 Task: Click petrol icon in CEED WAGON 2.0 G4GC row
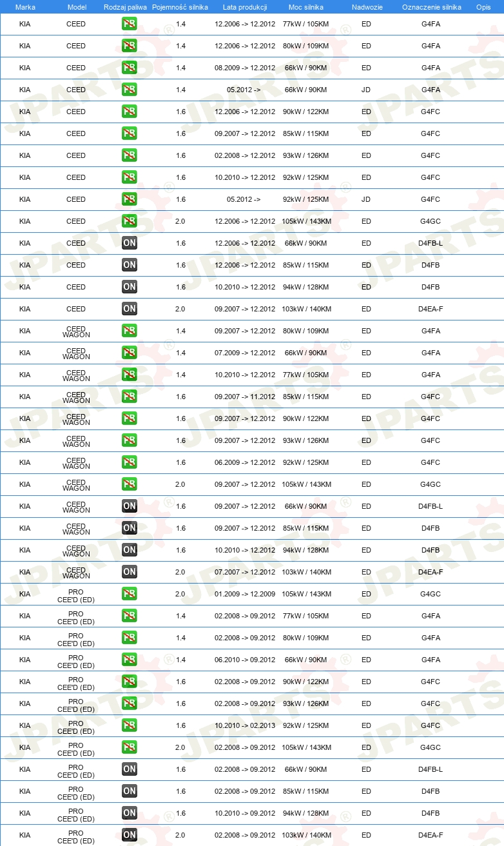click(129, 484)
